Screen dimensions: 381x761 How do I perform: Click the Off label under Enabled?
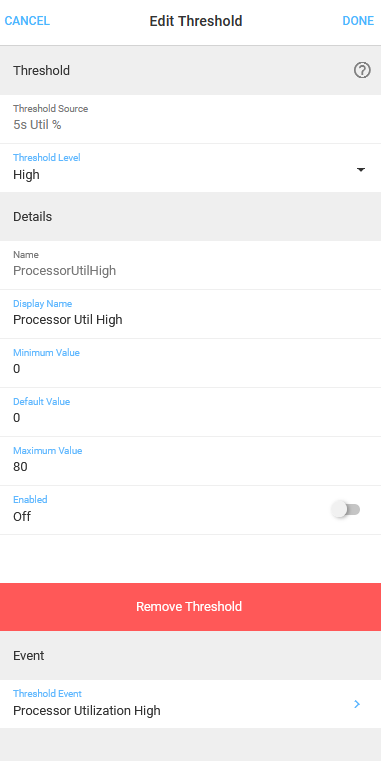coord(22,516)
